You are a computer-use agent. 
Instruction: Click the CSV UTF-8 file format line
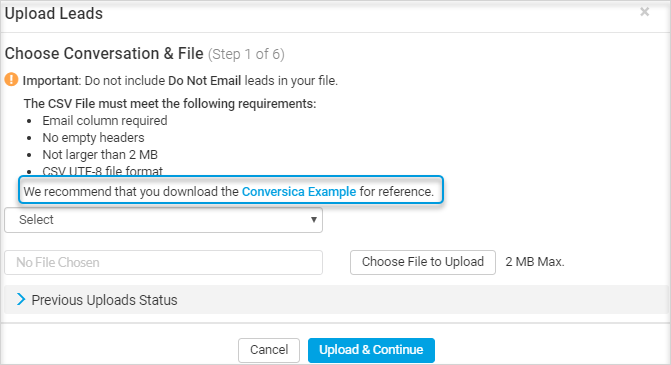(x=103, y=171)
